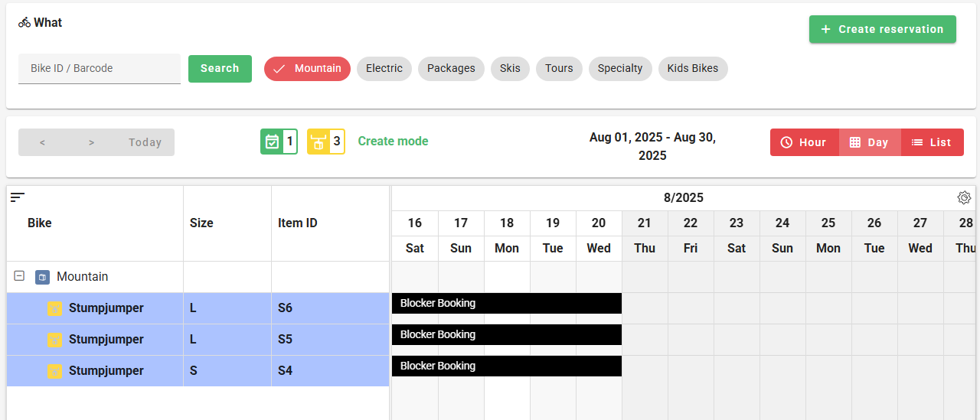This screenshot has width=980, height=420.
Task: Toggle Create mode link
Action: click(x=393, y=142)
